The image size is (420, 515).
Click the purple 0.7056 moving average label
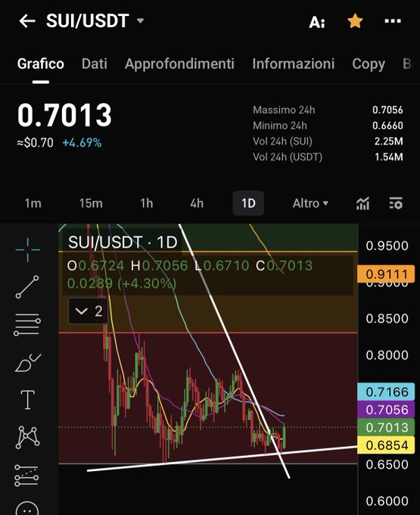(x=386, y=409)
